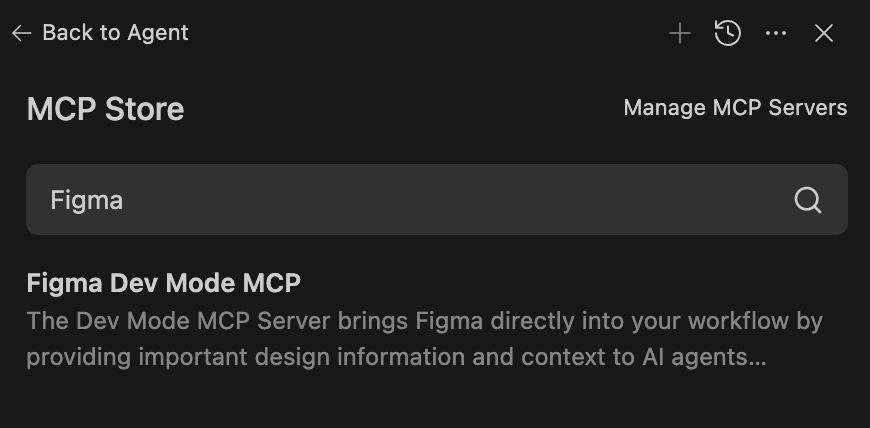Open Manage MCP Servers
The image size is (870, 428).
(735, 108)
